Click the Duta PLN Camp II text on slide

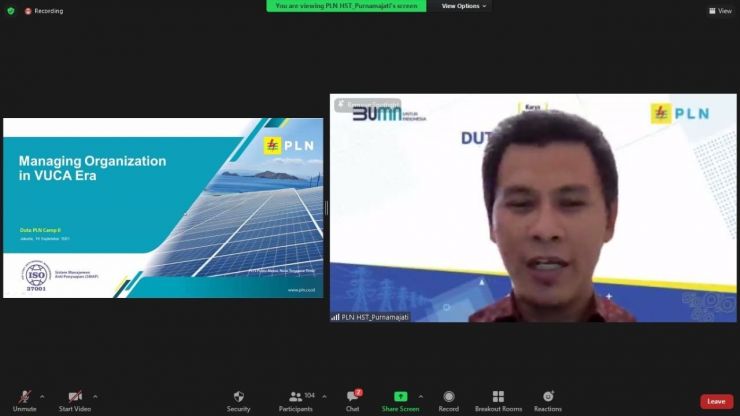pos(40,230)
